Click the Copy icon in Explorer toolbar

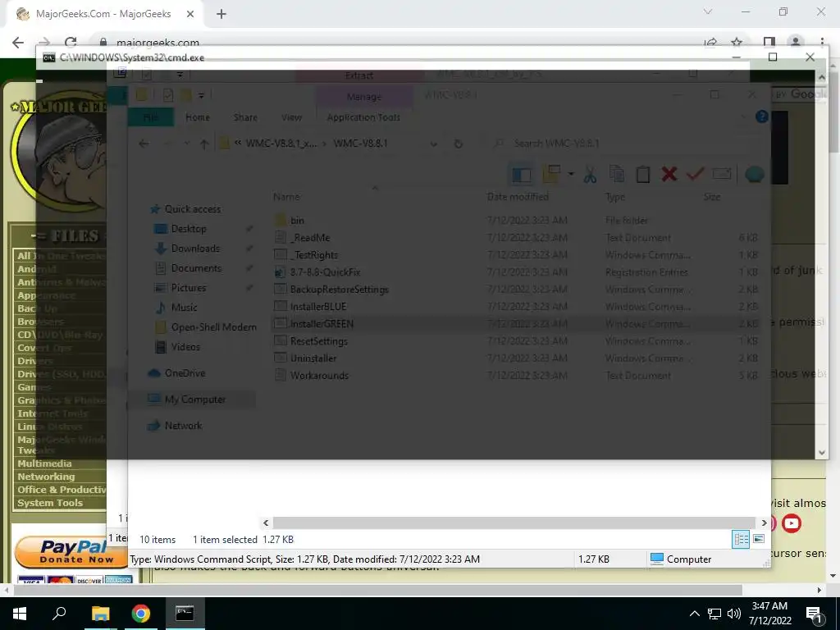(x=617, y=174)
